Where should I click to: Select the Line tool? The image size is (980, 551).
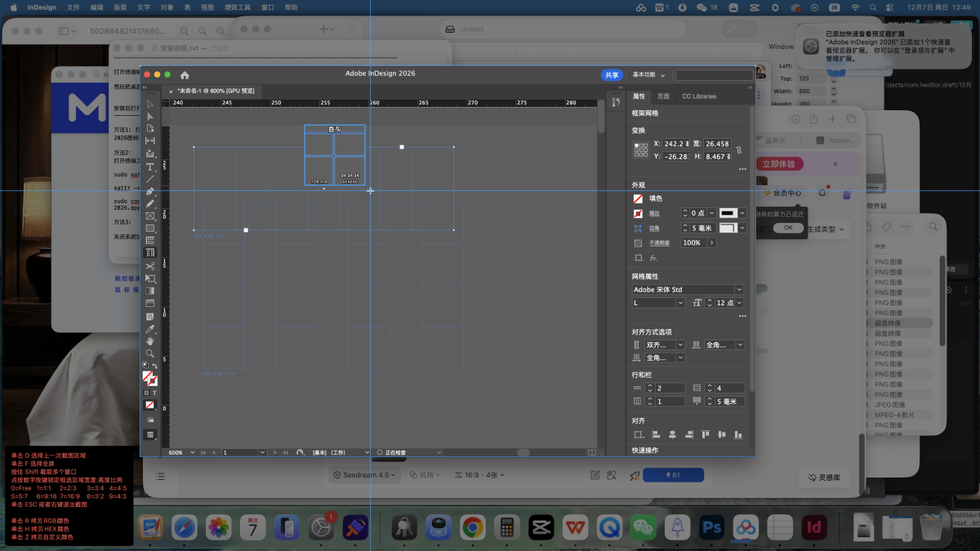(x=150, y=179)
